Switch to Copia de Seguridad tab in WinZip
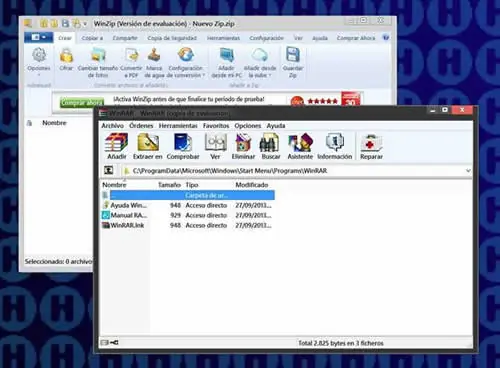 coord(172,38)
